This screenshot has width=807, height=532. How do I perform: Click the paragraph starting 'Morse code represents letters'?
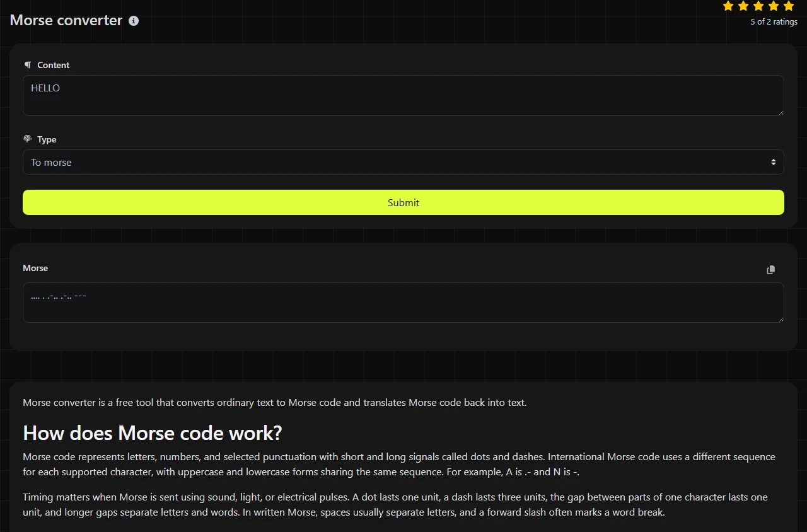(x=399, y=464)
